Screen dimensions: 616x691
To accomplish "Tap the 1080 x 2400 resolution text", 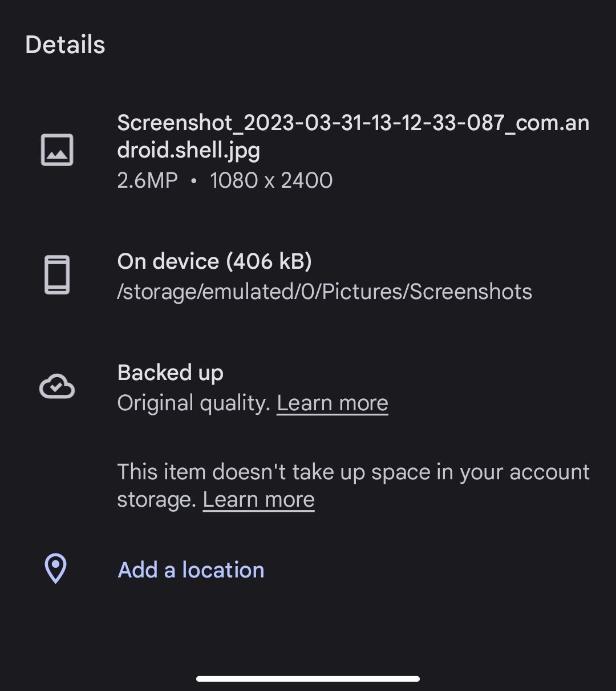I will [271, 180].
